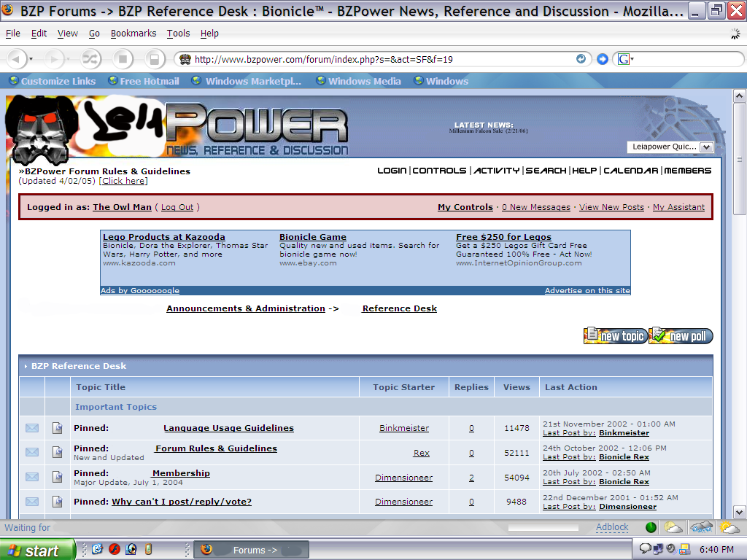Click View New Posts link

[x=611, y=207]
